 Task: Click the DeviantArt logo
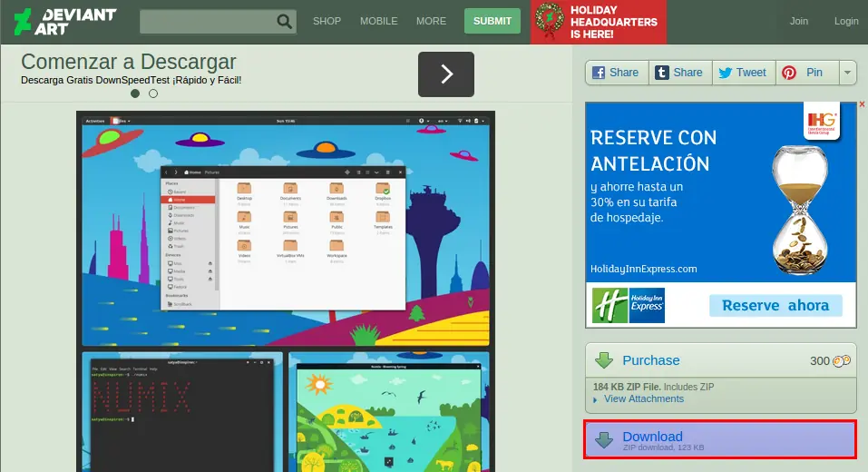pos(64,22)
